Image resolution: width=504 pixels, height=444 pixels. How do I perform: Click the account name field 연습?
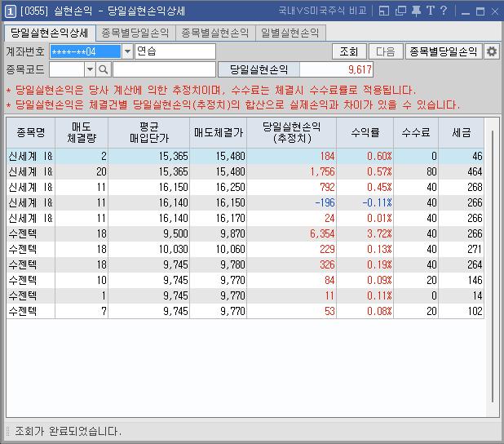(x=175, y=51)
